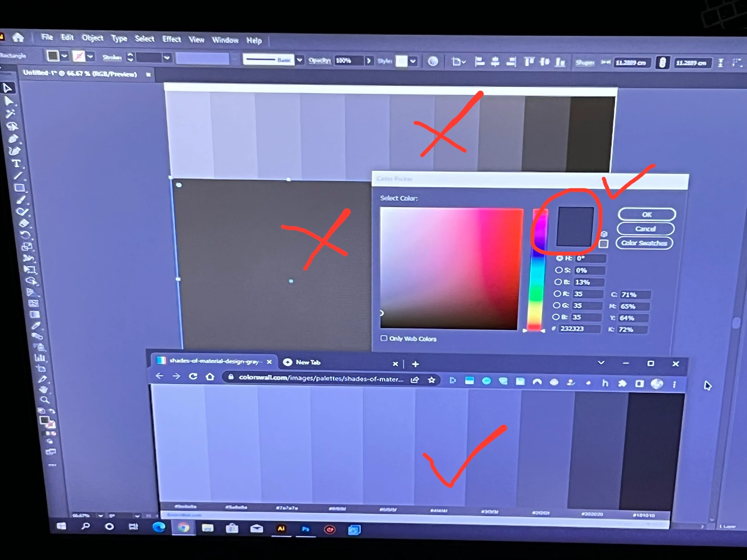The height and width of the screenshot is (560, 747).
Task: Click OK in Color Picker dialog
Action: [646, 215]
